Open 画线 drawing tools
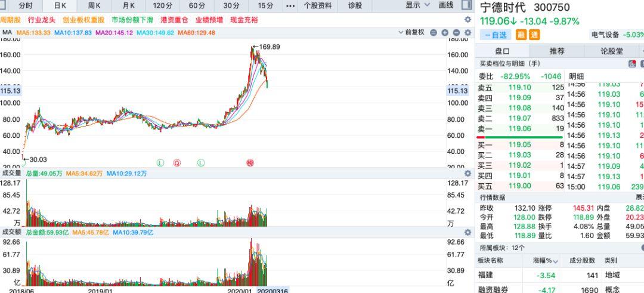The width and height of the screenshot is (644, 293). pyautogui.click(x=446, y=5)
